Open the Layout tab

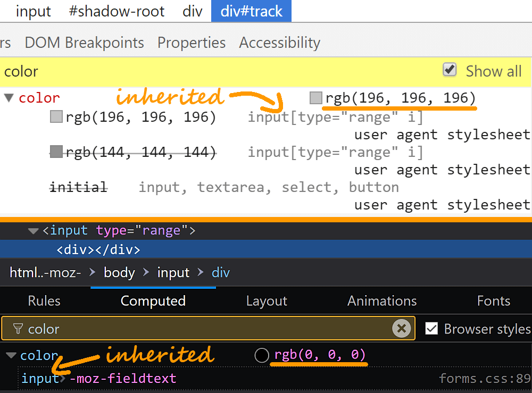tap(267, 301)
